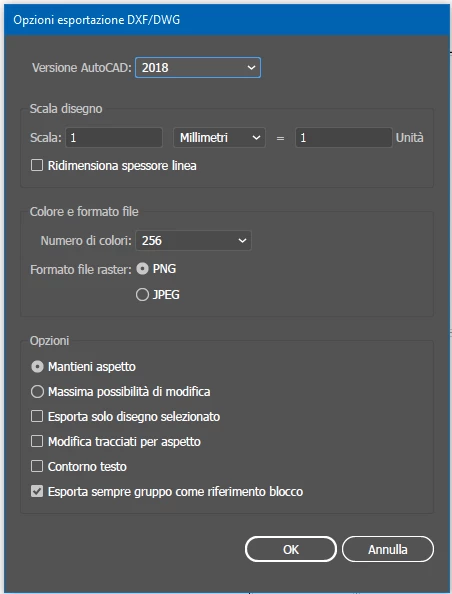Click the Opzioni esportazione DXF/DWG title bar
452x594 pixels.
(227, 20)
